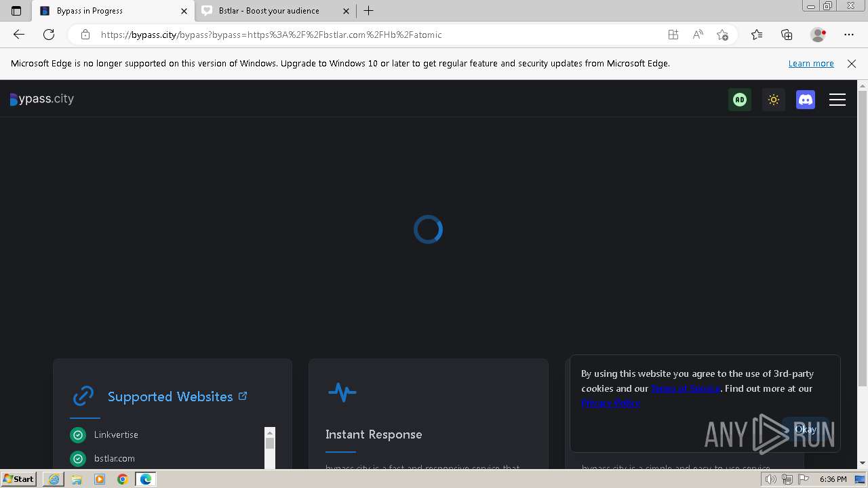
Task: Click the Supported Websites external-link icon
Action: [243, 396]
